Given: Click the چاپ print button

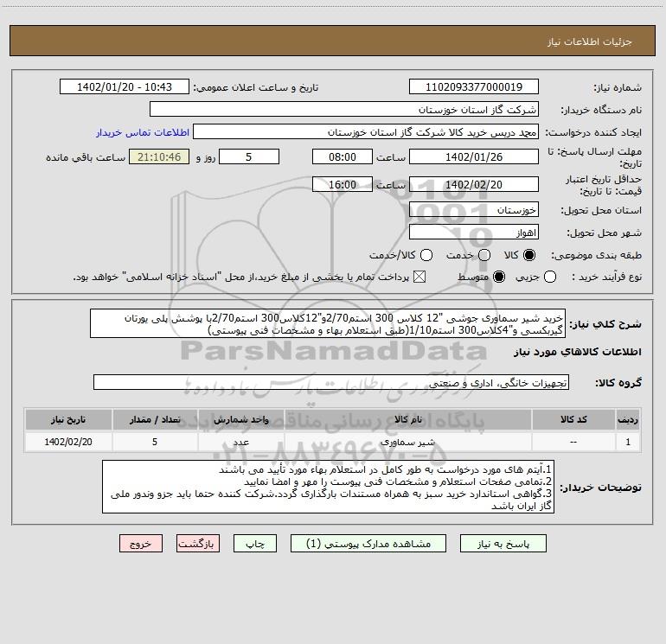Looking at the screenshot, I should (x=255, y=544).
